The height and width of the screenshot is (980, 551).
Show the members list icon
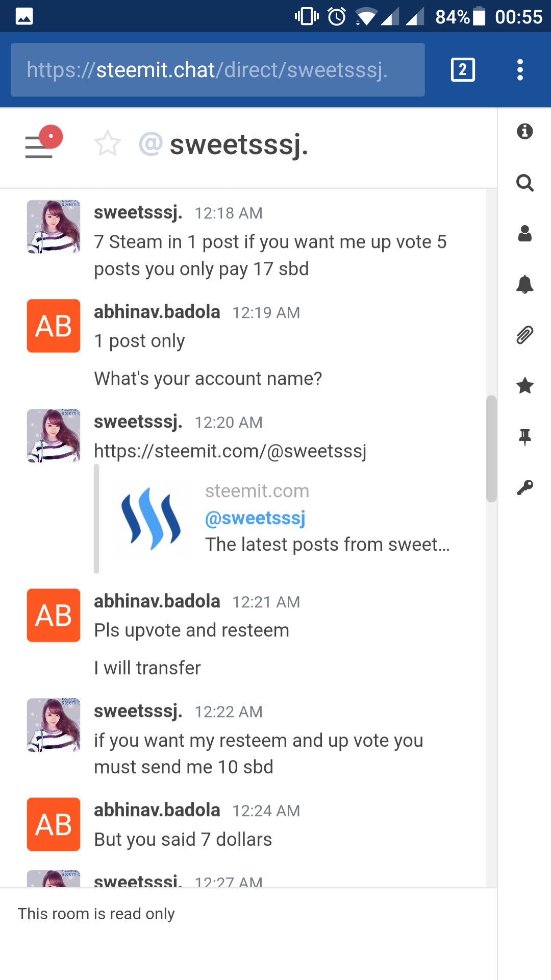pos(524,233)
